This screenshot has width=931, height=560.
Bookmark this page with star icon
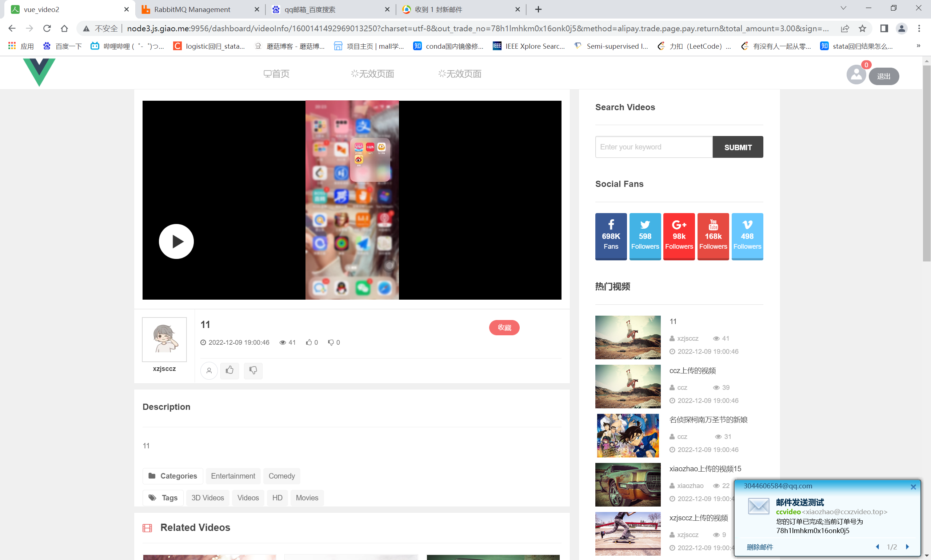(x=862, y=28)
